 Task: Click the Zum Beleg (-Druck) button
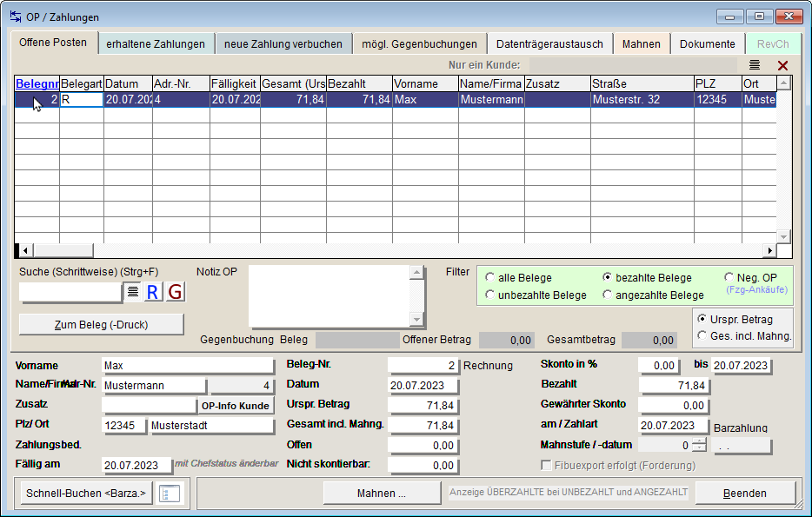101,324
